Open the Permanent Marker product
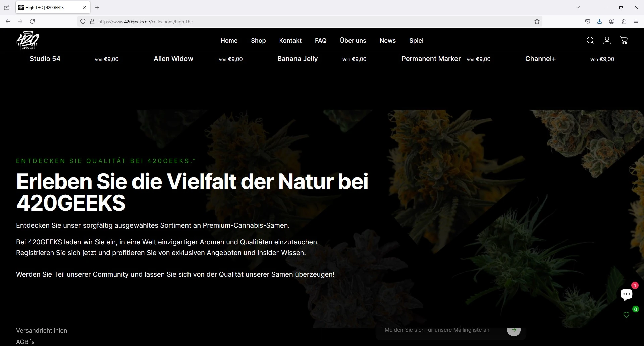 click(431, 59)
